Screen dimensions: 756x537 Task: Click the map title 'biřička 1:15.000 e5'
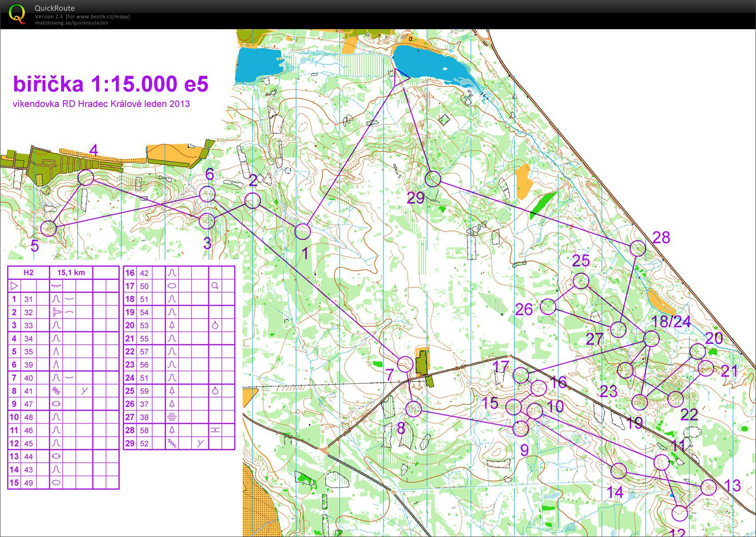pos(111,84)
